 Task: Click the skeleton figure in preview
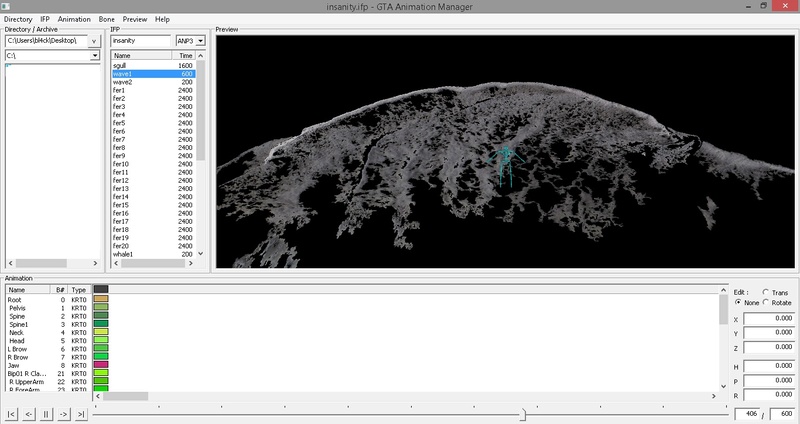tap(505, 166)
